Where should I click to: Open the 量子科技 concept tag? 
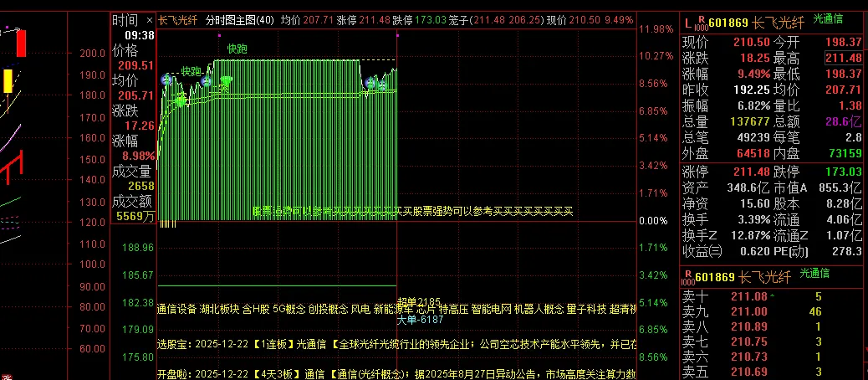tap(586, 309)
